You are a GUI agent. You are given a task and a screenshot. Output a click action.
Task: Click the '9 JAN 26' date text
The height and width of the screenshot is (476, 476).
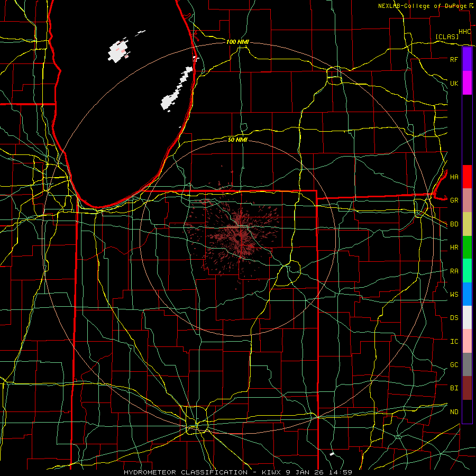304,472
